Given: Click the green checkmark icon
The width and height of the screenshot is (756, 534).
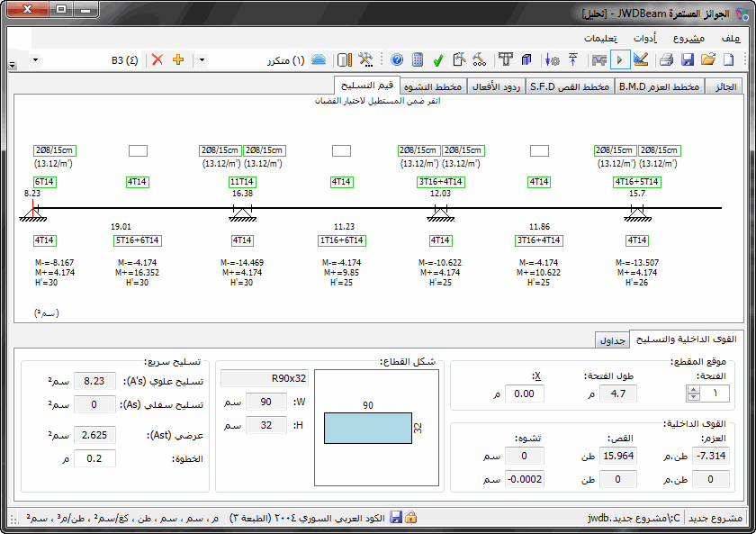Looking at the screenshot, I should tap(438, 59).
